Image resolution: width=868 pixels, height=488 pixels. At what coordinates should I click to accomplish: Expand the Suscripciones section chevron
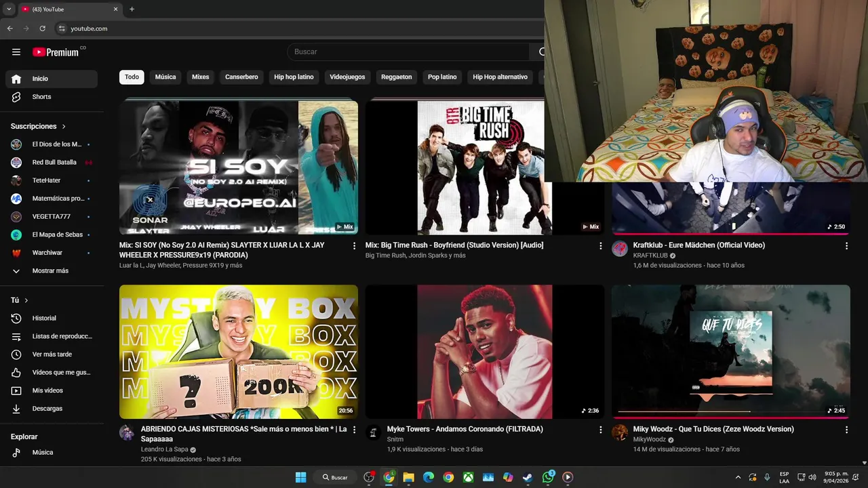pos(64,127)
